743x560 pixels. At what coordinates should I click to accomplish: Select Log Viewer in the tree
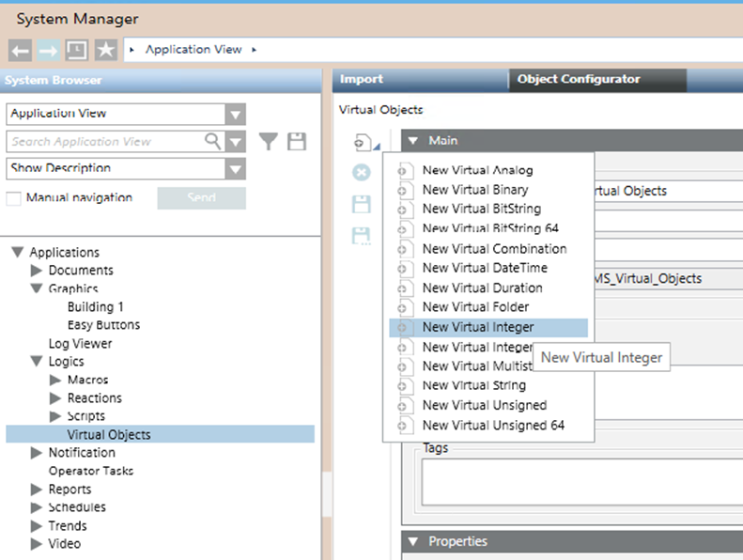(80, 344)
